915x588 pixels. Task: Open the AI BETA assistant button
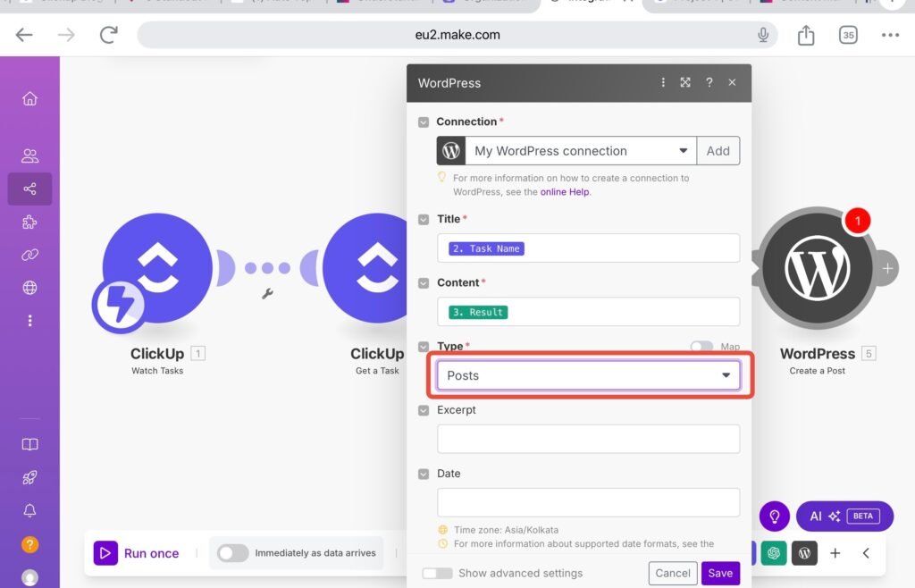(x=844, y=517)
